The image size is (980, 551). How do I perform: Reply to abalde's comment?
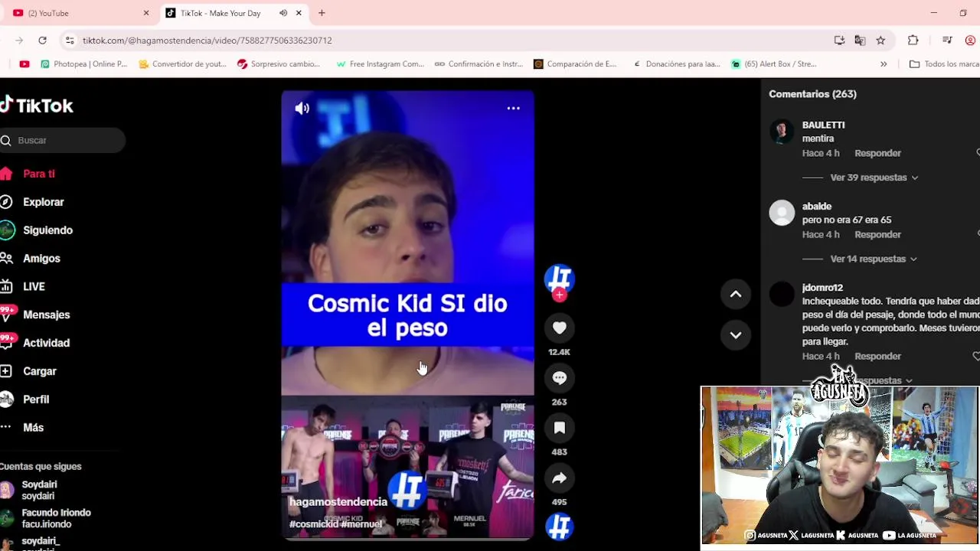pyautogui.click(x=877, y=234)
